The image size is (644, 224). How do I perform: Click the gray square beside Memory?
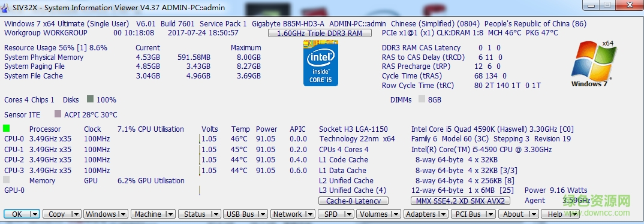click(x=7, y=180)
